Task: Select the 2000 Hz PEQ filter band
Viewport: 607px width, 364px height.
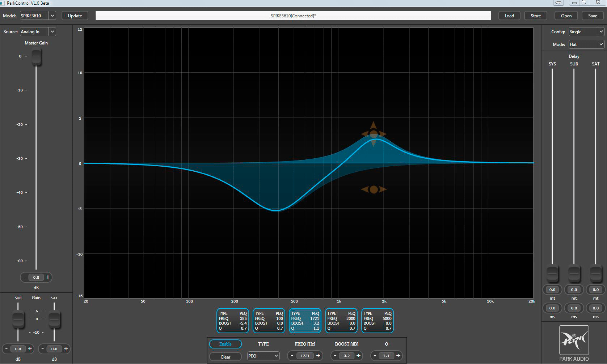Action: [341, 321]
